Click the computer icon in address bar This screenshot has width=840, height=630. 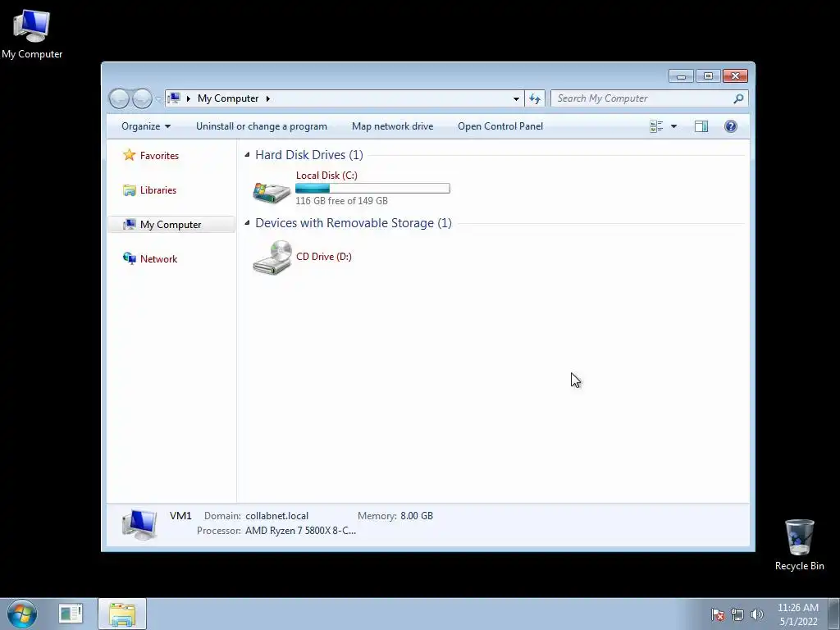click(174, 98)
